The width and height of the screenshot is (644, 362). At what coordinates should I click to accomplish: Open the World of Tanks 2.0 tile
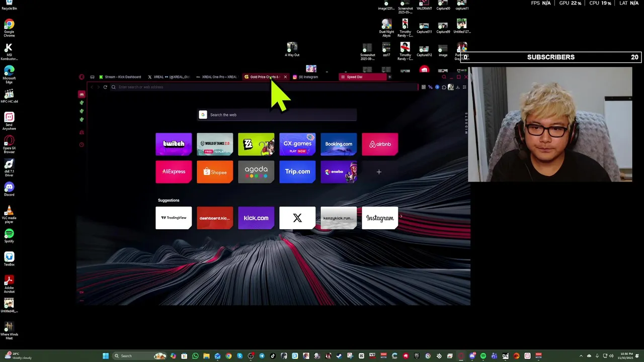(215, 144)
